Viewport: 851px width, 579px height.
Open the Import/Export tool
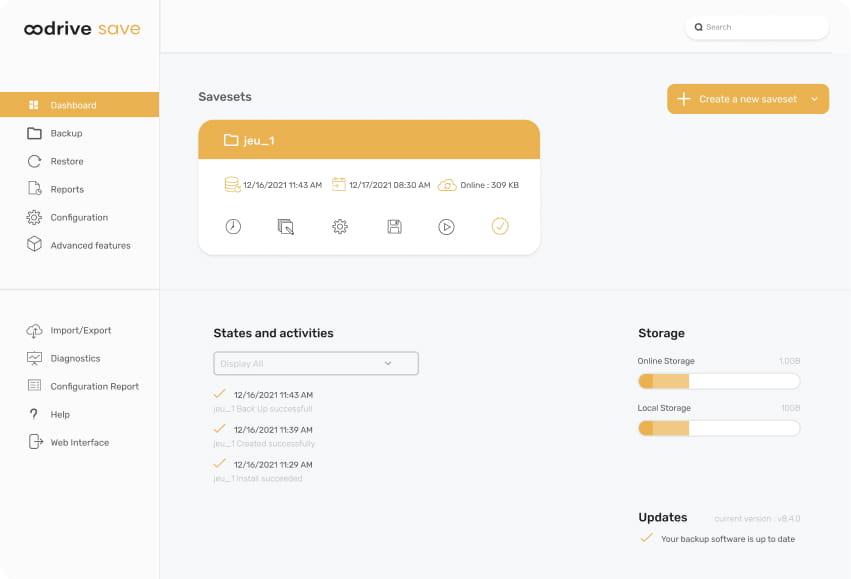[80, 330]
